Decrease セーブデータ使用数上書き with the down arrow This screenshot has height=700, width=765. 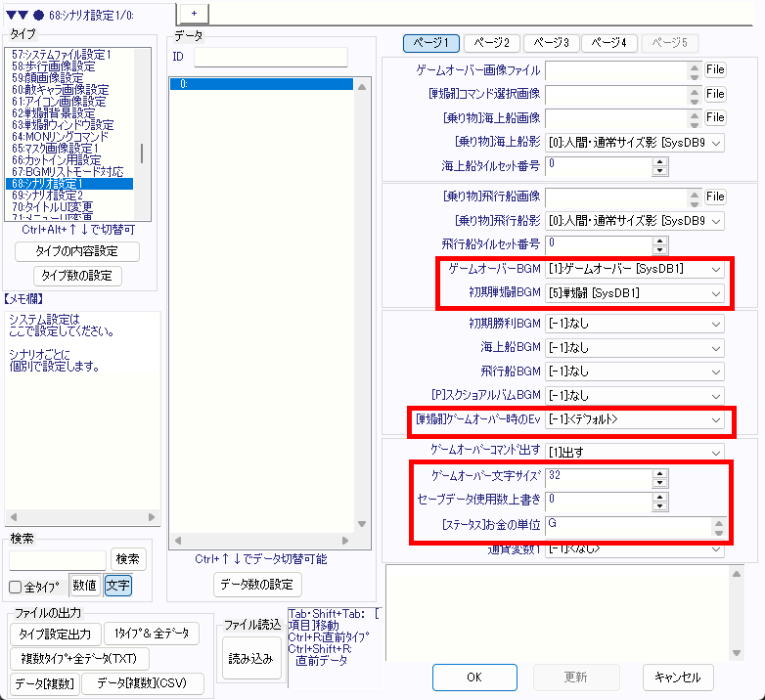660,506
